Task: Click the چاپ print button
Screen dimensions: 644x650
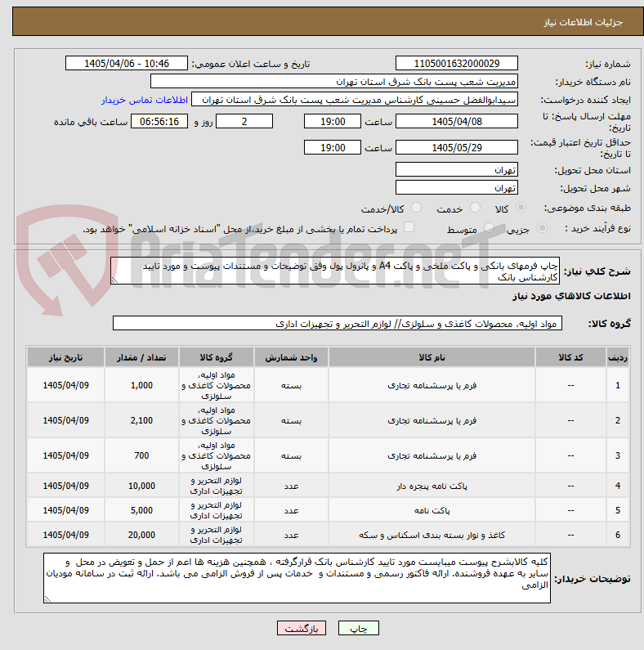Action: tap(359, 628)
